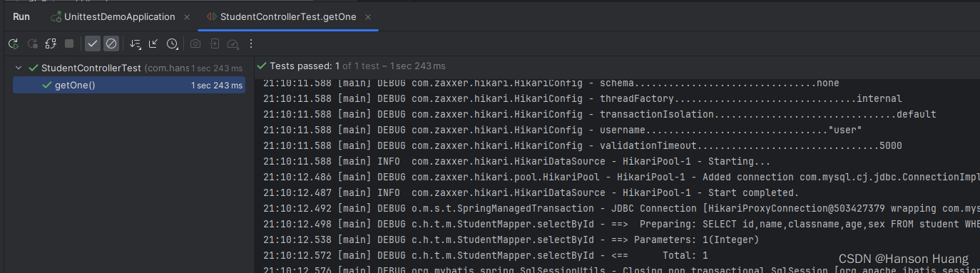The height and width of the screenshot is (273, 980).
Task: Click the log line containing 'threadFactory'
Action: pyautogui.click(x=582, y=98)
